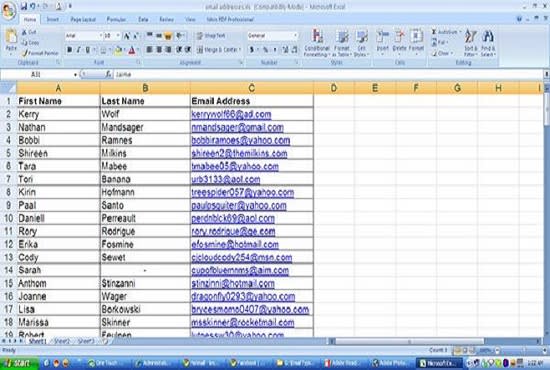Switch to the Data tab
This screenshot has width=550, height=370.
(x=143, y=20)
